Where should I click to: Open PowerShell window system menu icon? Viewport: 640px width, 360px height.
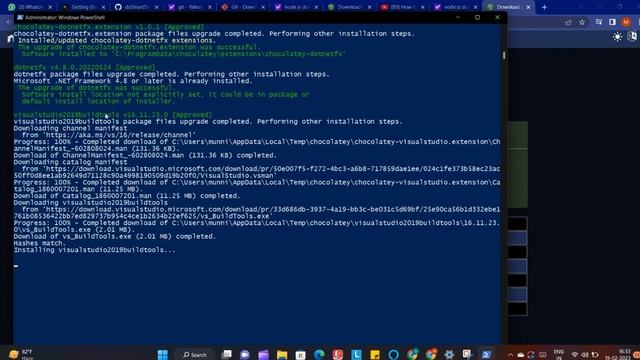click(20, 18)
